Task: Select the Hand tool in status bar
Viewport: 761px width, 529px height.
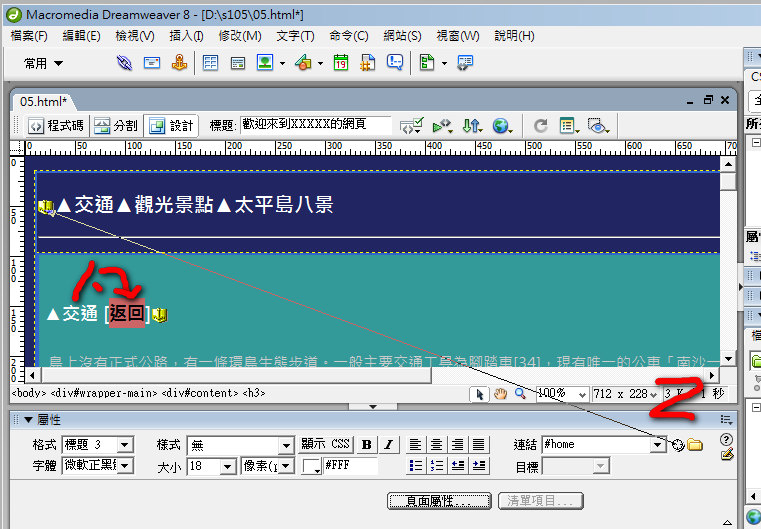Action: [501, 394]
